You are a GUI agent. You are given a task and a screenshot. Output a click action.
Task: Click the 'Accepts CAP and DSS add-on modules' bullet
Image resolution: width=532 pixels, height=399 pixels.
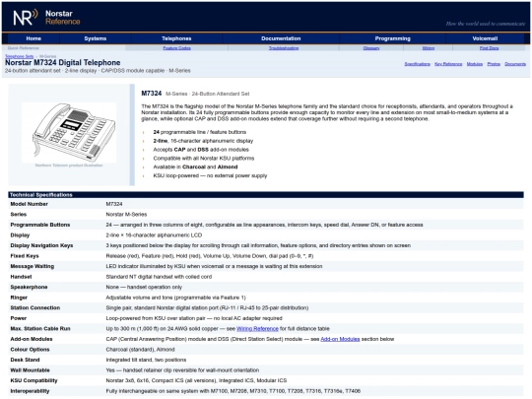pyautogui.click(x=201, y=150)
